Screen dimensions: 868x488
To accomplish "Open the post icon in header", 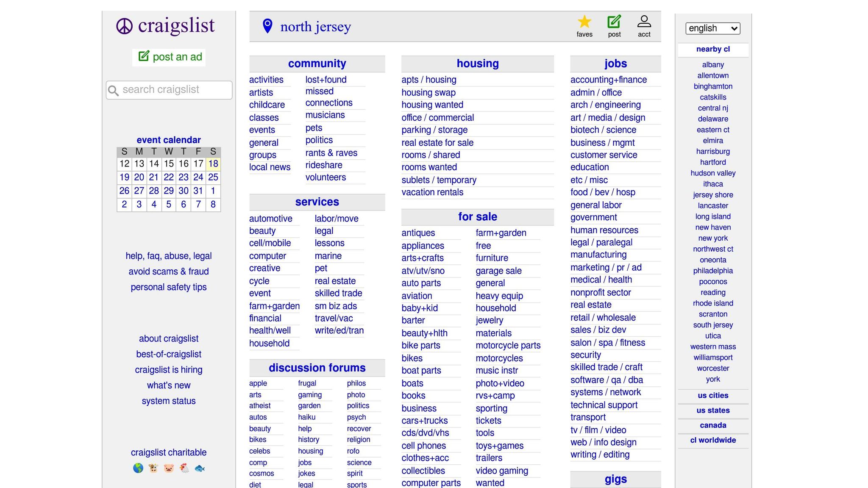I will pyautogui.click(x=614, y=22).
